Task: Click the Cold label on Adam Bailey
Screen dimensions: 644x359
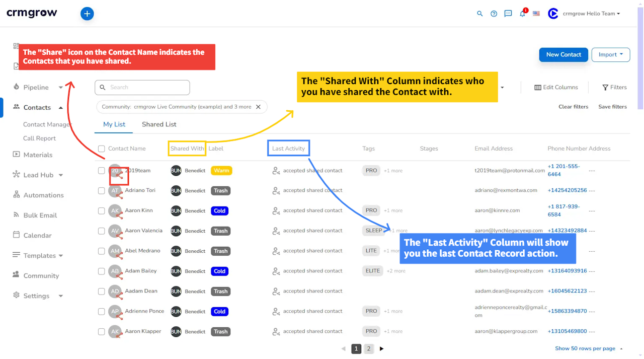Action: pos(219,271)
